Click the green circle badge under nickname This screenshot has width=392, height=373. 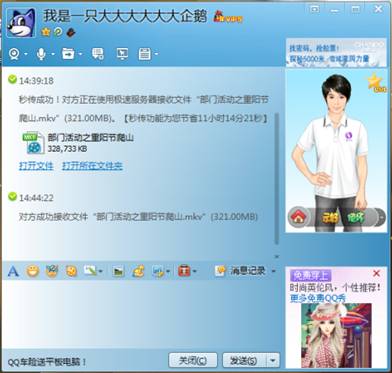pos(58,32)
